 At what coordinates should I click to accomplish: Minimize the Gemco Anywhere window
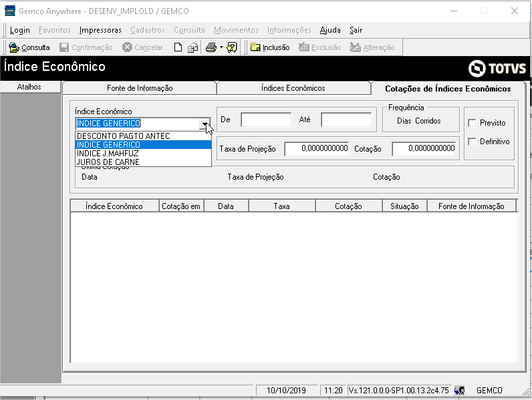coord(454,11)
